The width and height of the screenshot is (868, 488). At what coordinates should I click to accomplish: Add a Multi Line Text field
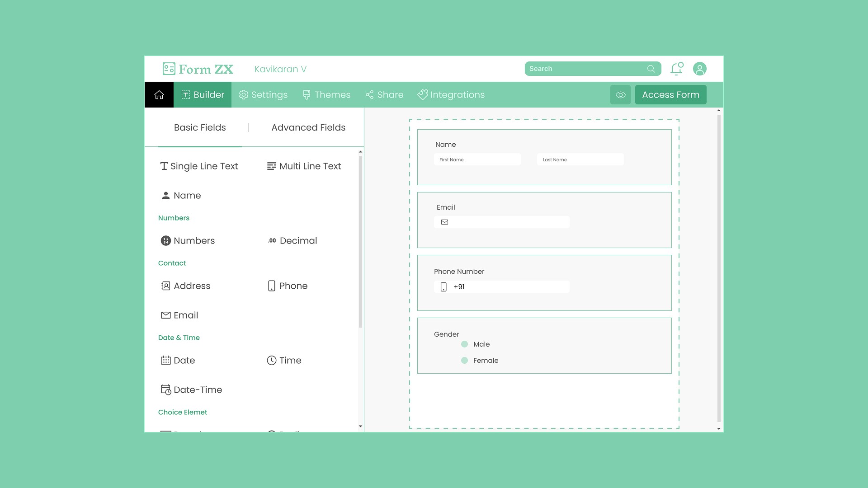(304, 166)
